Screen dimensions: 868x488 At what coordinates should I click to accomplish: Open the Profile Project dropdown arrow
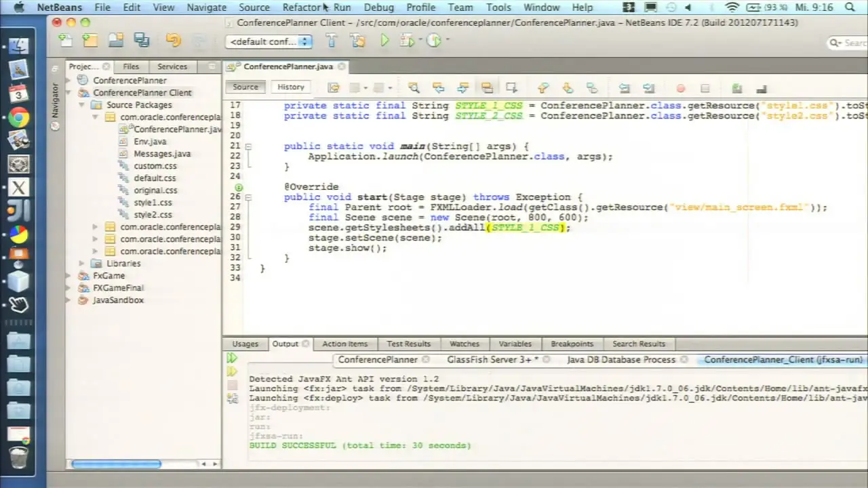[x=447, y=41]
